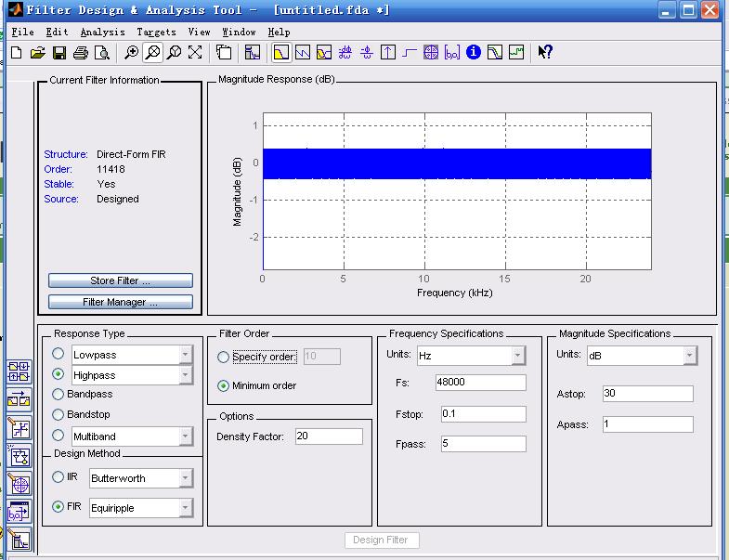
Task: Click the New filter design icon
Action: (x=17, y=53)
